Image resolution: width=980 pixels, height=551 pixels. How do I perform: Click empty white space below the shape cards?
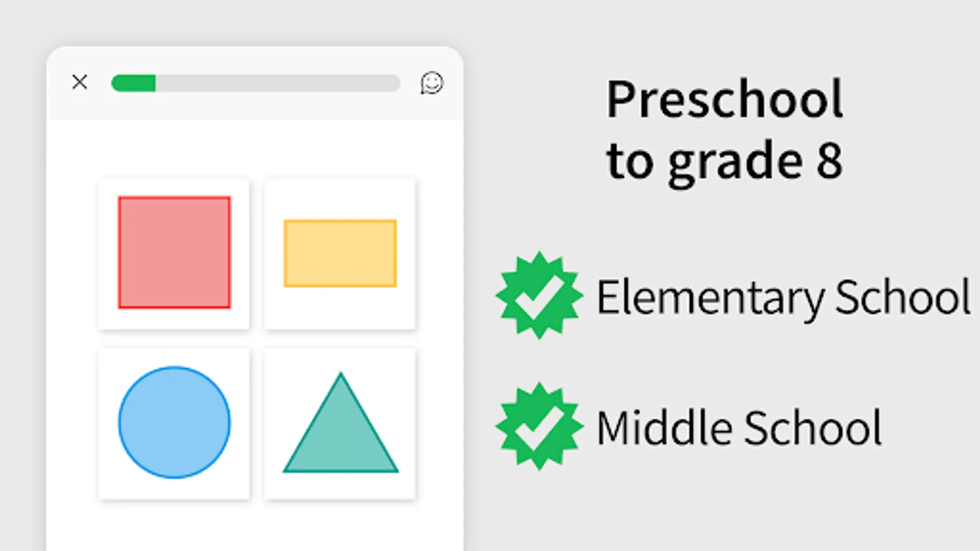coord(255,527)
